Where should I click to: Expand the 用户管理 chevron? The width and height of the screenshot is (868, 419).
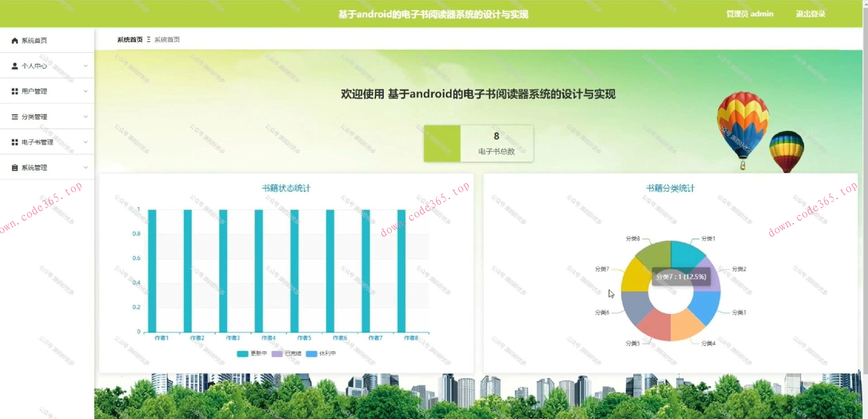coord(85,91)
